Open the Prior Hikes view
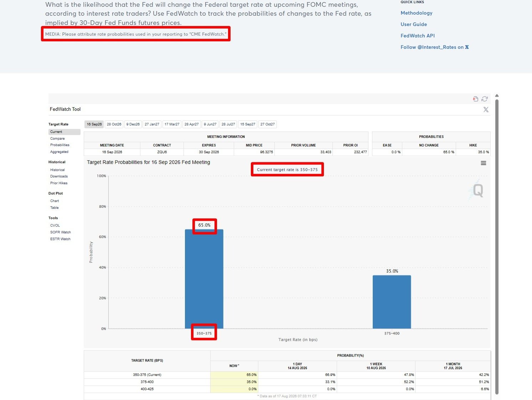This screenshot has height=400, width=532. pyautogui.click(x=59, y=183)
